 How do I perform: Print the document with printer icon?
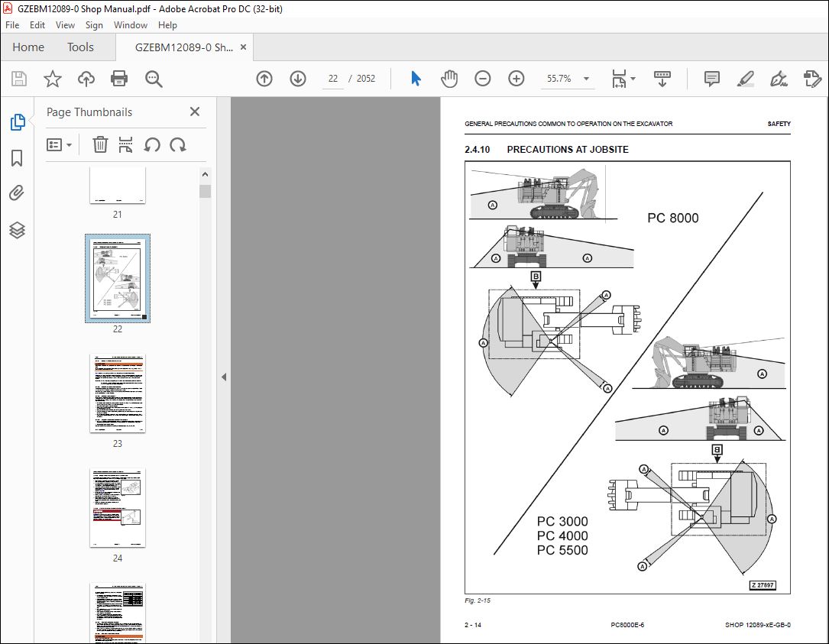[x=119, y=79]
